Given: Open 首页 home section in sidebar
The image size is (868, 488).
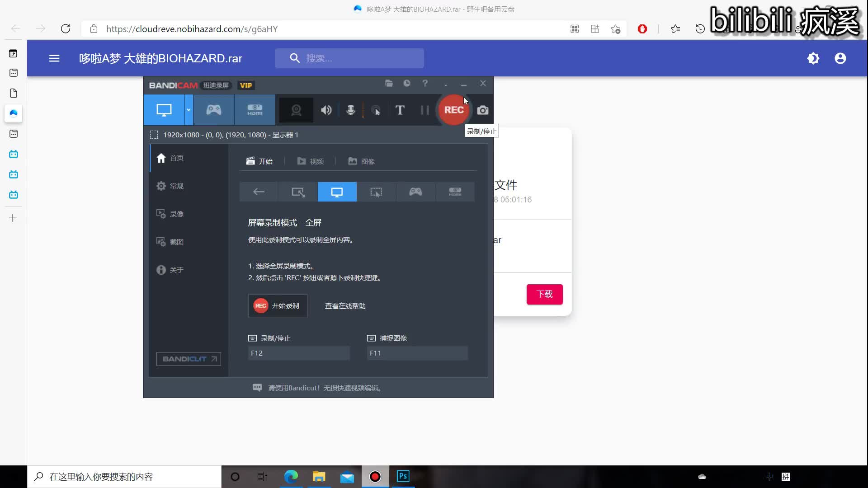Looking at the screenshot, I should tap(189, 158).
